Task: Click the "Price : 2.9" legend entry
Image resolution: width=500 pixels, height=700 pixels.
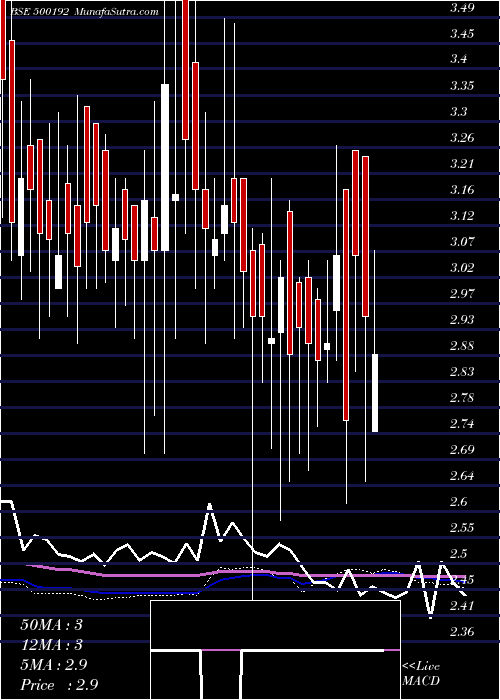Action: point(59,685)
